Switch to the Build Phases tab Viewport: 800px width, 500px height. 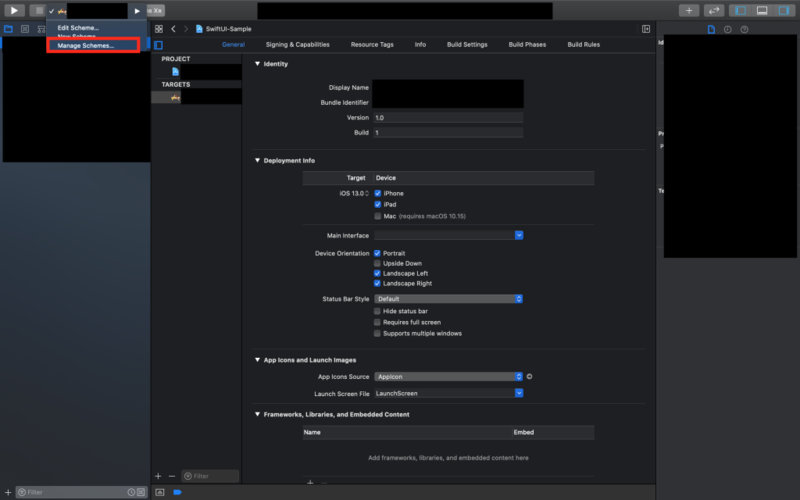pos(527,44)
